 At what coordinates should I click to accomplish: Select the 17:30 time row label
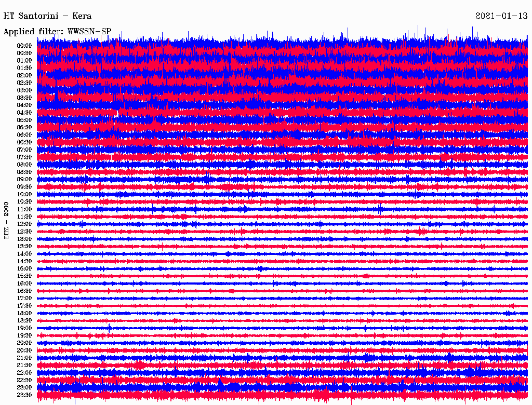[x=24, y=306]
